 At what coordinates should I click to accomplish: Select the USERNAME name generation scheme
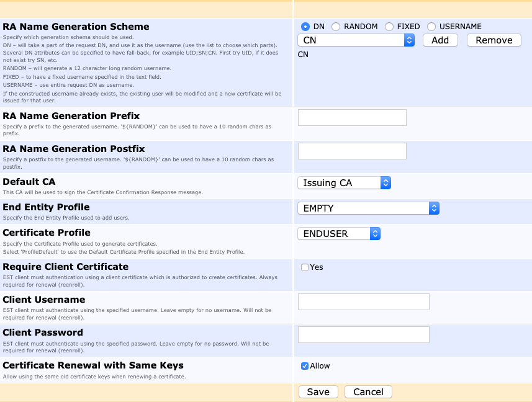[x=431, y=27]
